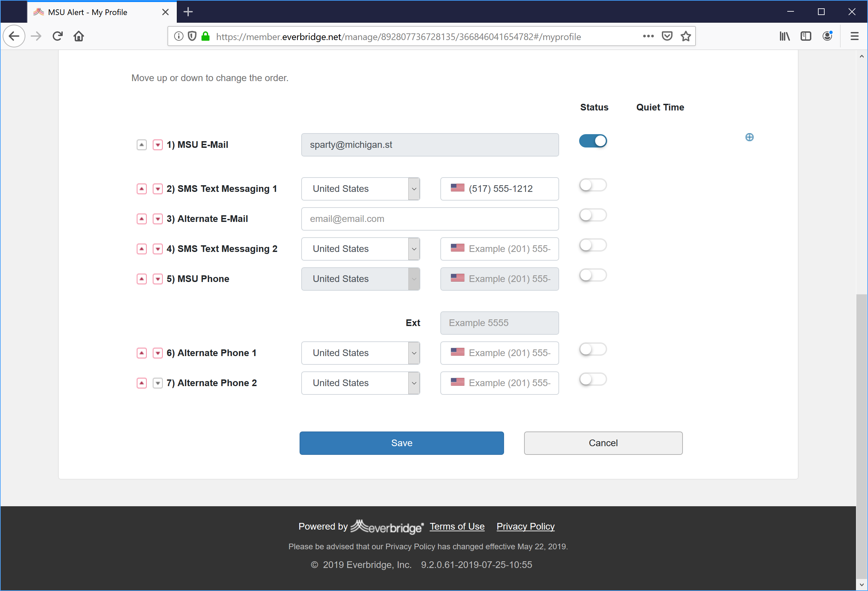The width and height of the screenshot is (868, 591).
Task: Click the Terms of Use link
Action: pyautogui.click(x=457, y=526)
